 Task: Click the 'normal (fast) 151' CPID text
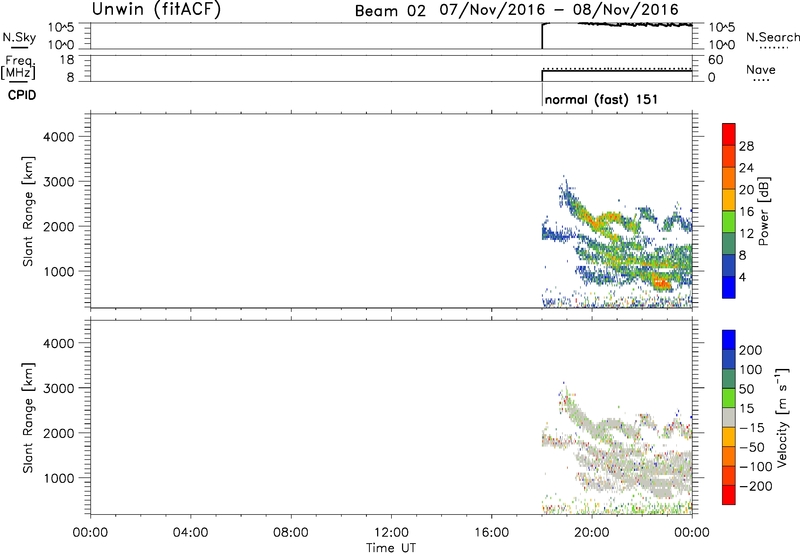601,99
